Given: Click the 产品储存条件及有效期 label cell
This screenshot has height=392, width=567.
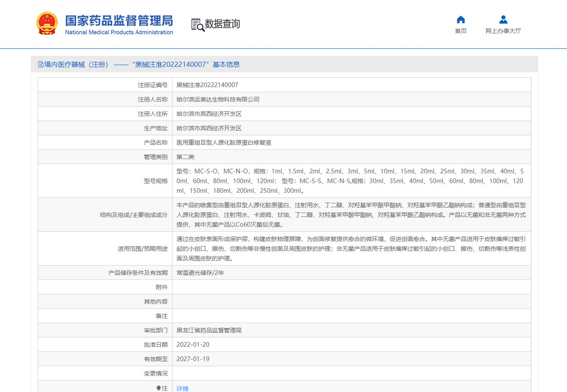Looking at the screenshot, I should pyautogui.click(x=105, y=273).
